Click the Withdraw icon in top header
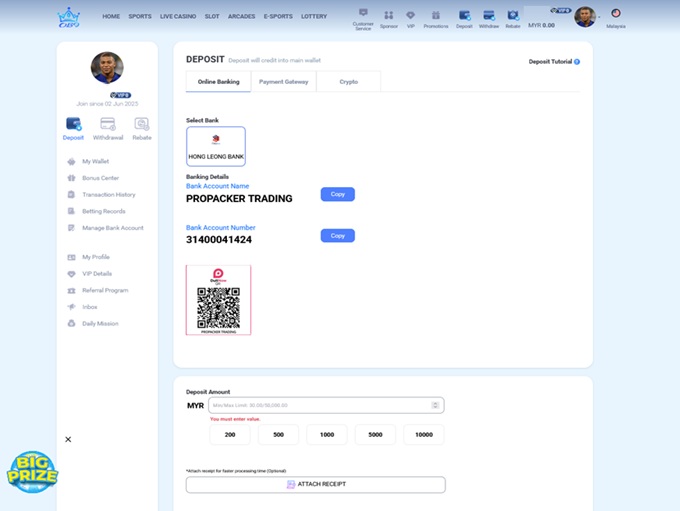 click(489, 15)
